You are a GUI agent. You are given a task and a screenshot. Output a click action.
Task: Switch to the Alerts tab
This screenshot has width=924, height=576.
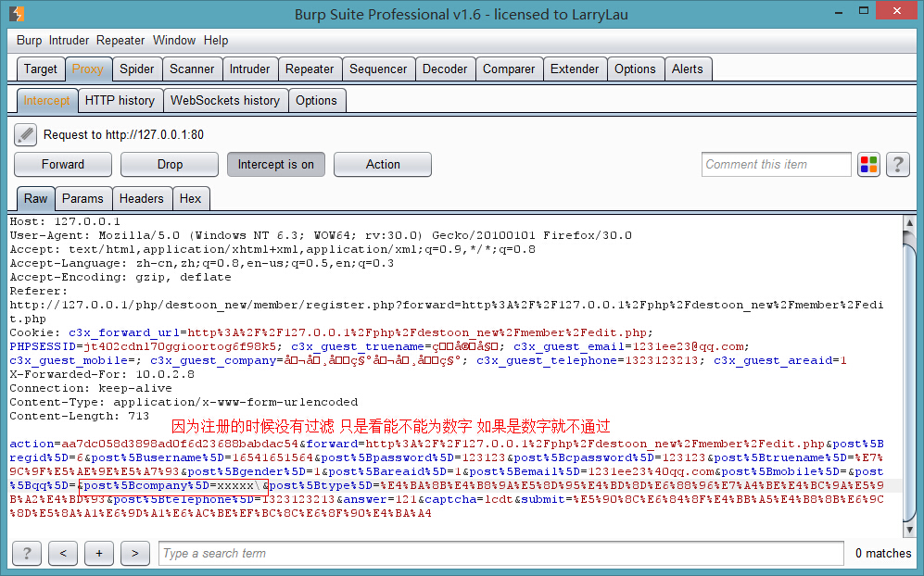click(688, 69)
